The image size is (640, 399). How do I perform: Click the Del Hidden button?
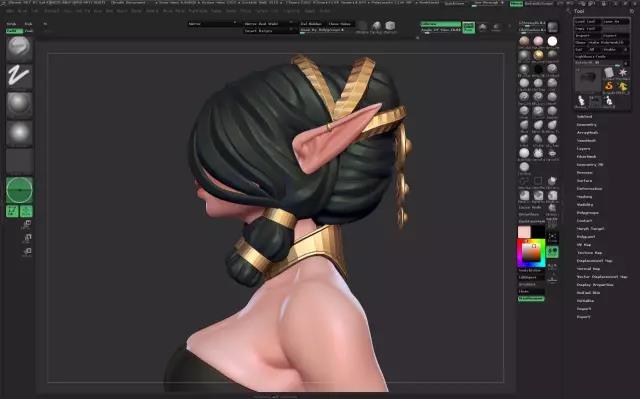[x=311, y=24]
